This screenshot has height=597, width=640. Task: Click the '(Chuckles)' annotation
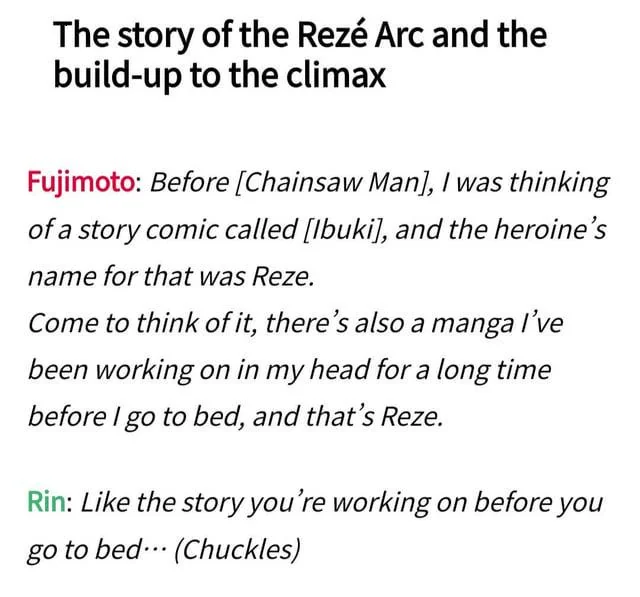tap(237, 550)
